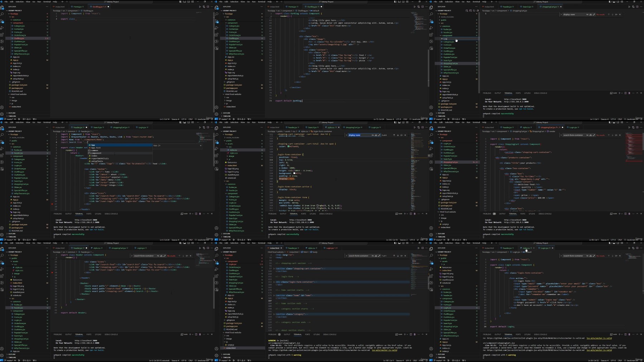Screen dimensions: 644x362
Task: Expand TIMELINE section in top-left window
Action: tap(12, 116)
